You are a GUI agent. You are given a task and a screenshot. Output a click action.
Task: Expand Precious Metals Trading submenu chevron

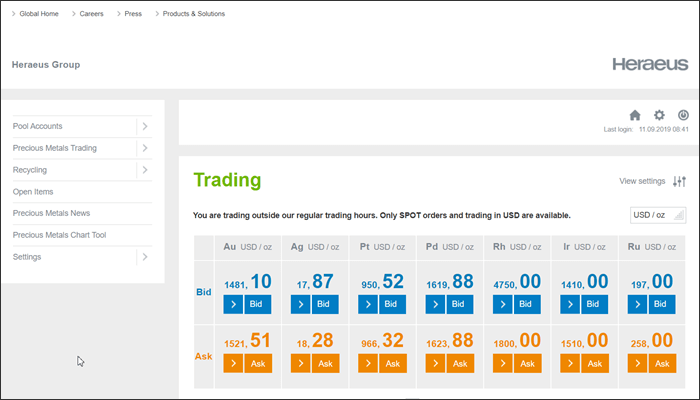pos(145,148)
